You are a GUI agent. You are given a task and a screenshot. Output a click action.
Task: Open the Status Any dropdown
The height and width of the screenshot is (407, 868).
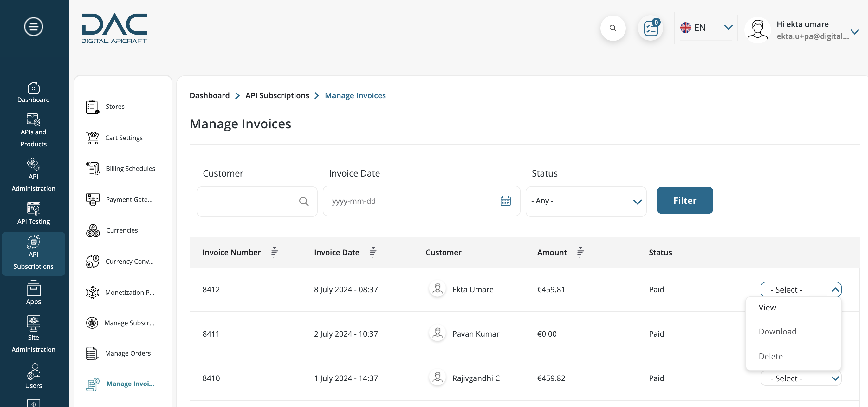[x=586, y=201]
